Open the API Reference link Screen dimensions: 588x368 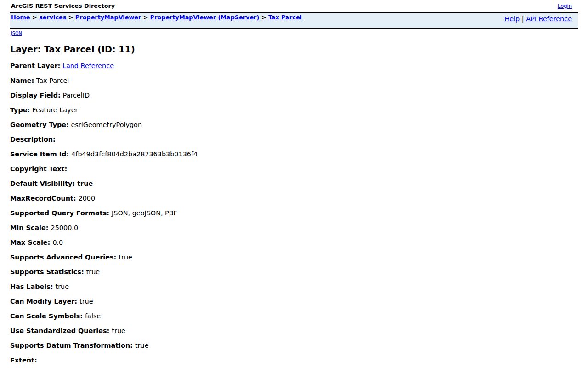[549, 19]
